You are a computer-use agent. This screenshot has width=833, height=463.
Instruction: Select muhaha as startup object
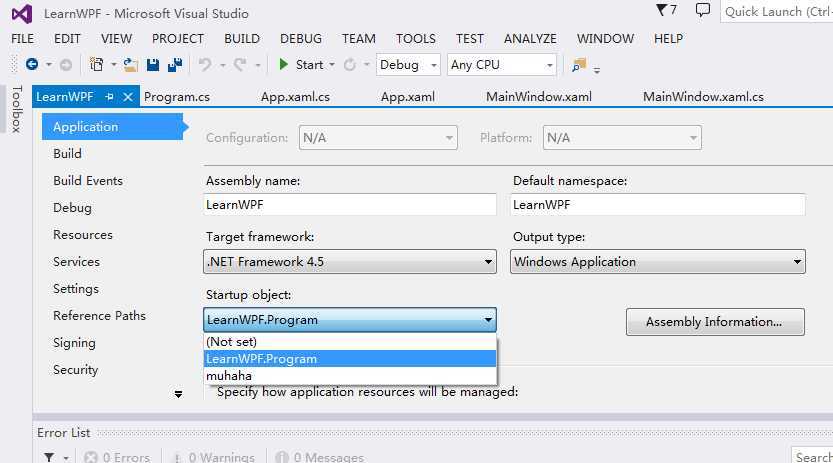[229, 376]
